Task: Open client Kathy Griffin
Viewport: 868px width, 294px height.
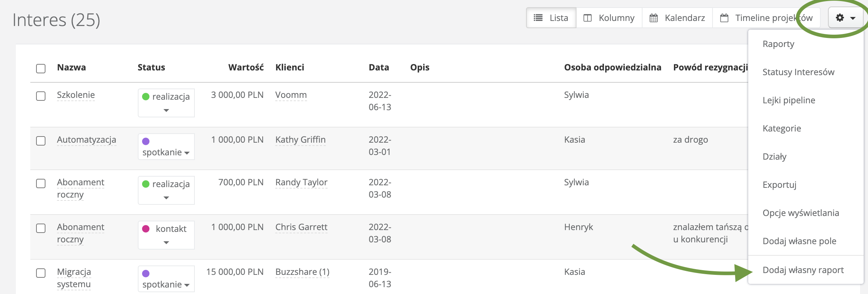Action: coord(300,140)
